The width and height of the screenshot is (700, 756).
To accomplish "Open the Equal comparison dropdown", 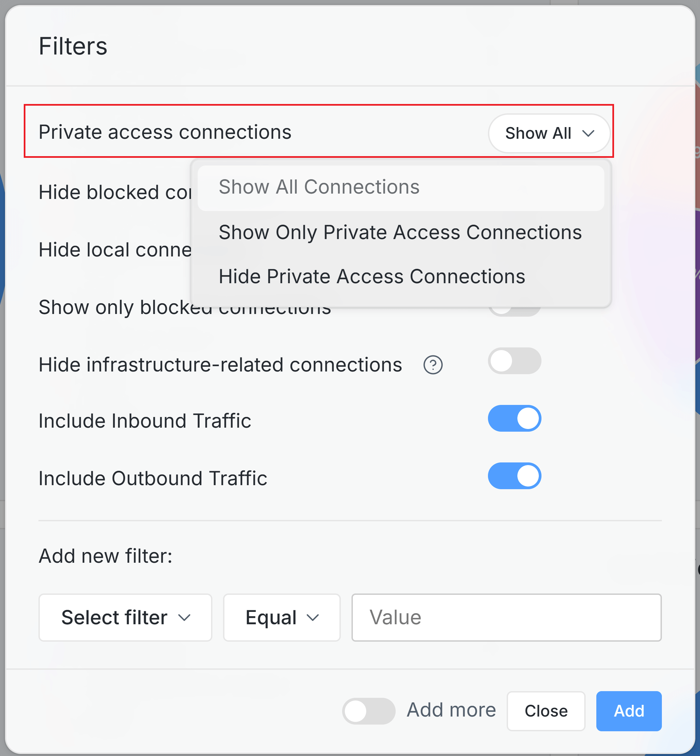I will coord(281,617).
